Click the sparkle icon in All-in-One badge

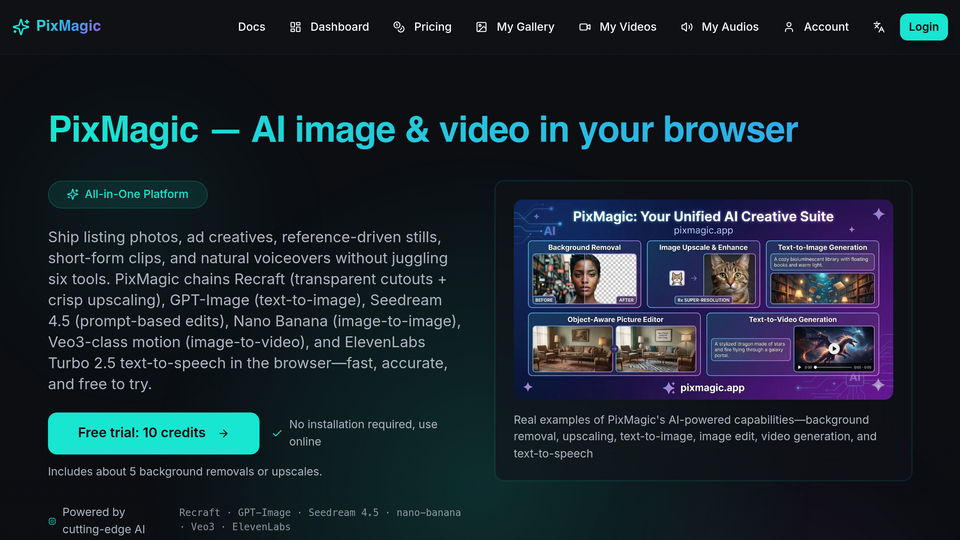tap(72, 194)
